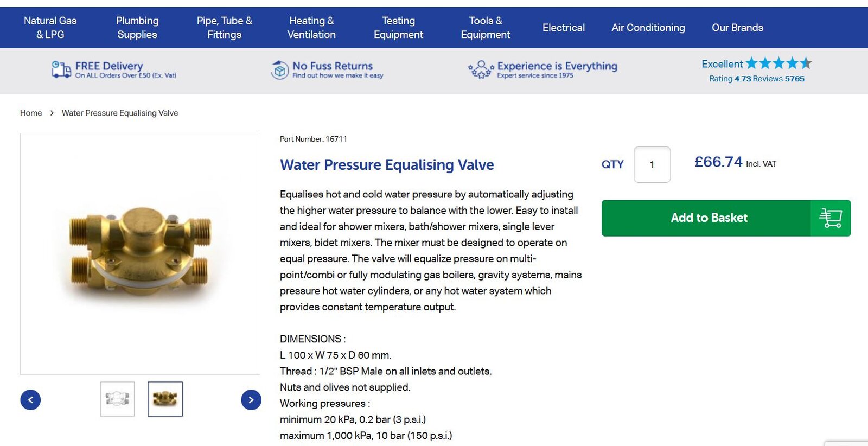The width and height of the screenshot is (868, 446).
Task: Click the free delivery truck icon
Action: pyautogui.click(x=61, y=69)
